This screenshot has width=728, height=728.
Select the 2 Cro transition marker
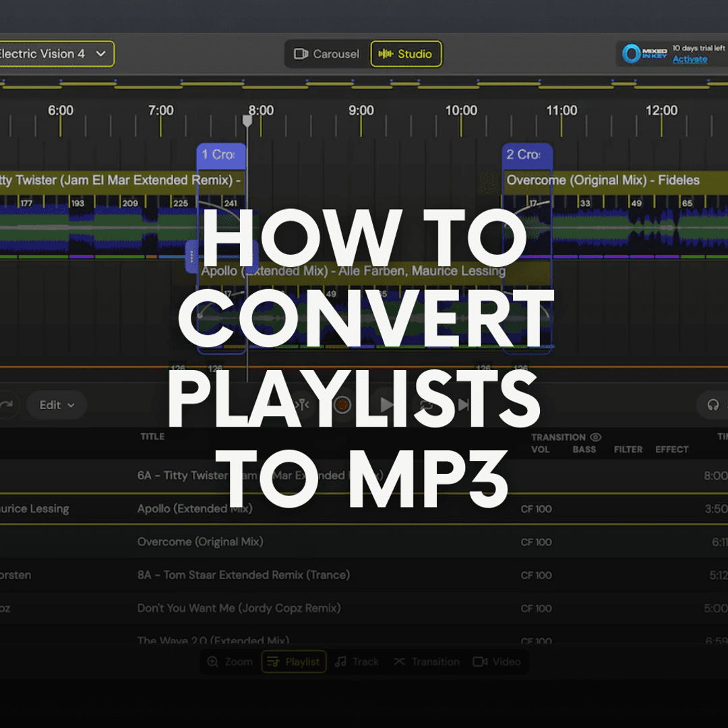point(526,155)
